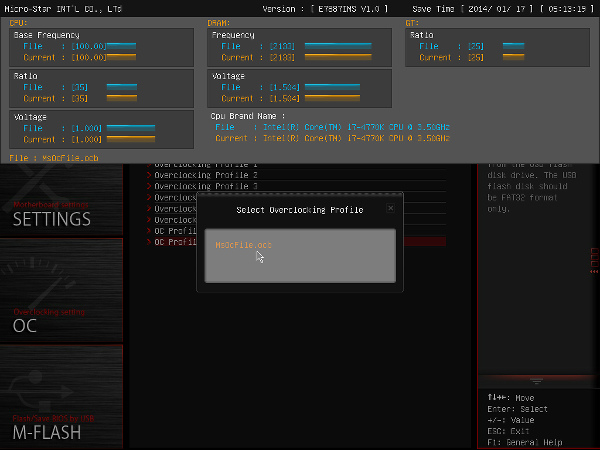
Task: Select MsOcFile.ocb in the profile dialog
Action: pos(243,245)
